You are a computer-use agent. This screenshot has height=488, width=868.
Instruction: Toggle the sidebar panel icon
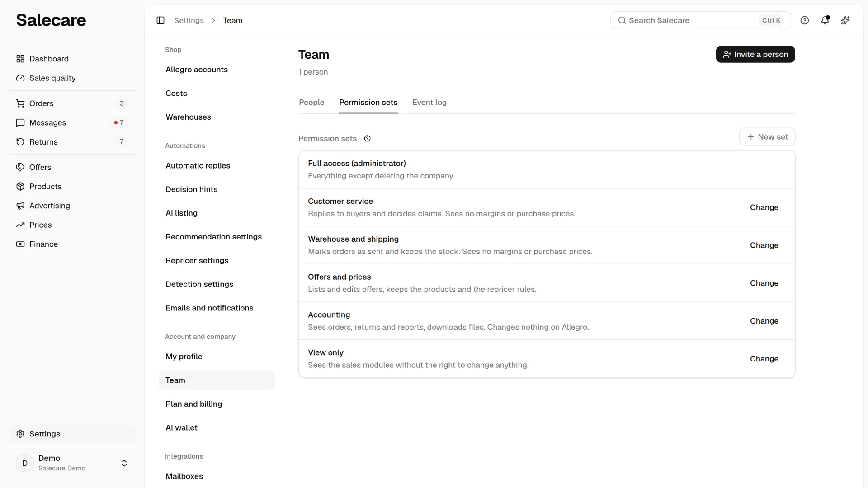pos(160,20)
